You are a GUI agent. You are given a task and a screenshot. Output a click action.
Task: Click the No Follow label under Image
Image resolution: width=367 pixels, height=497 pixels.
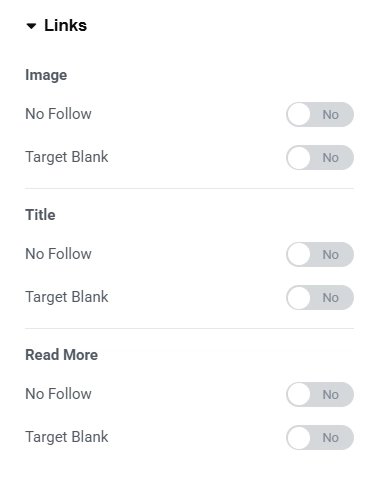(x=58, y=114)
